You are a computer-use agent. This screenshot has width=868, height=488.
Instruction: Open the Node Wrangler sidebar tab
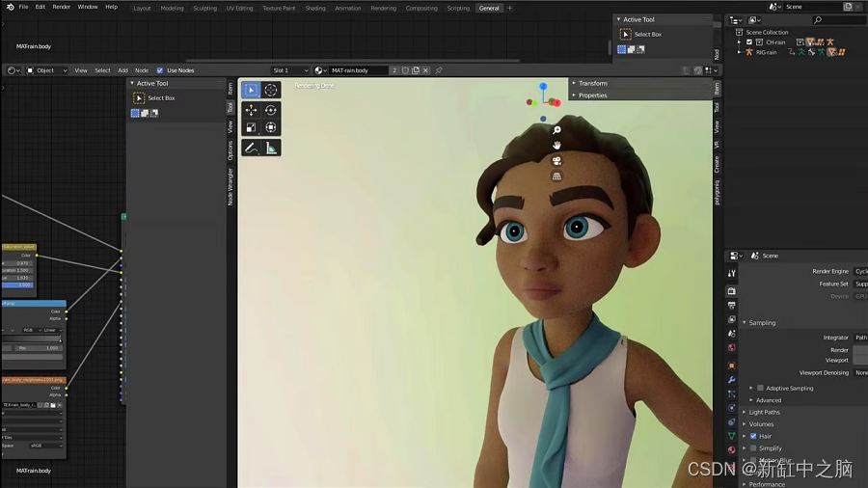pos(231,187)
